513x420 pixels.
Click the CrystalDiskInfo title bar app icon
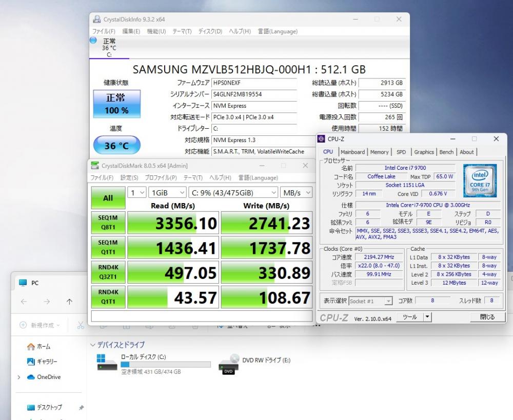(96, 19)
